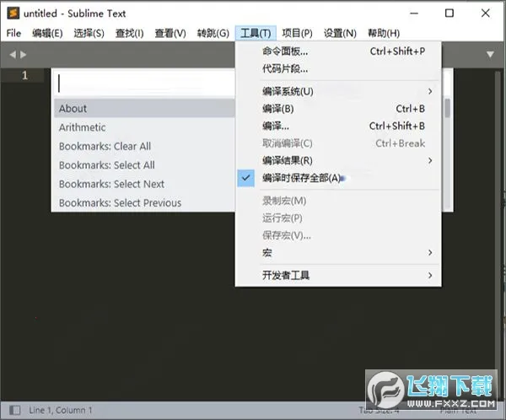Image resolution: width=506 pixels, height=420 pixels.
Task: Click 运行宏(P) menu entry
Action: pyautogui.click(x=338, y=218)
